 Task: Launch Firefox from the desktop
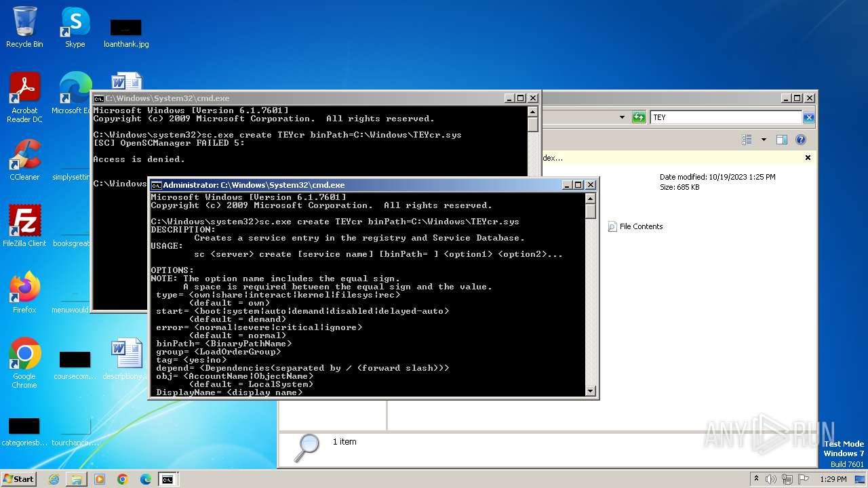tap(24, 292)
